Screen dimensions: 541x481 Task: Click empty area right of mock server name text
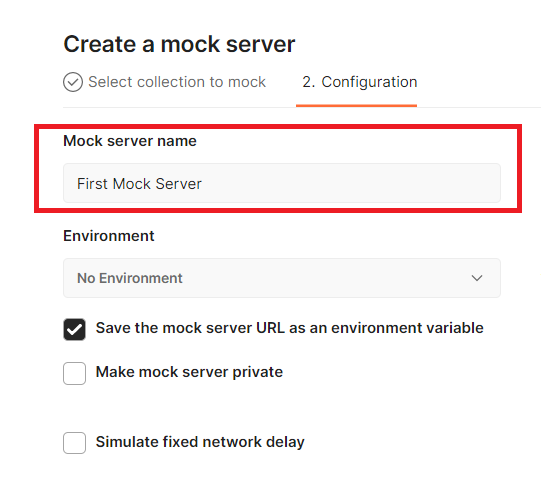pyautogui.click(x=350, y=183)
